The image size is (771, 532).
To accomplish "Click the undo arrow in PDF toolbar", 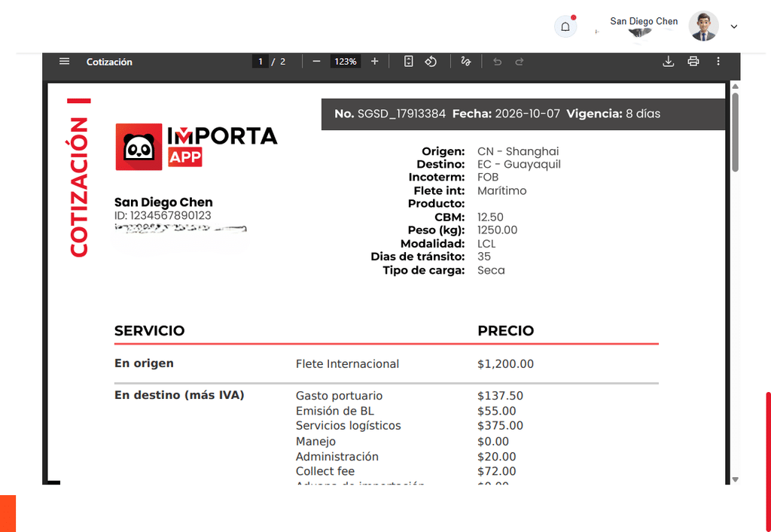I will coord(497,62).
